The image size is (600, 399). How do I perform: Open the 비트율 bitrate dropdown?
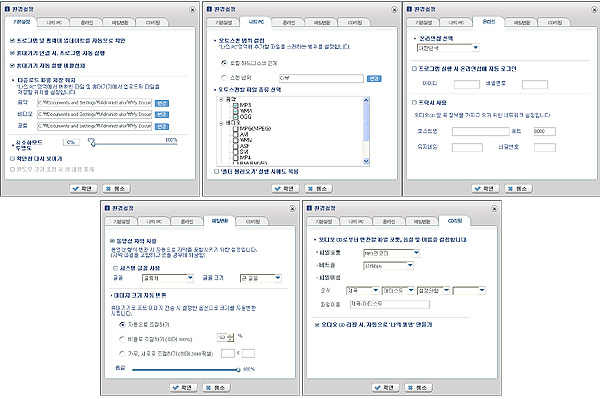pyautogui.click(x=388, y=265)
